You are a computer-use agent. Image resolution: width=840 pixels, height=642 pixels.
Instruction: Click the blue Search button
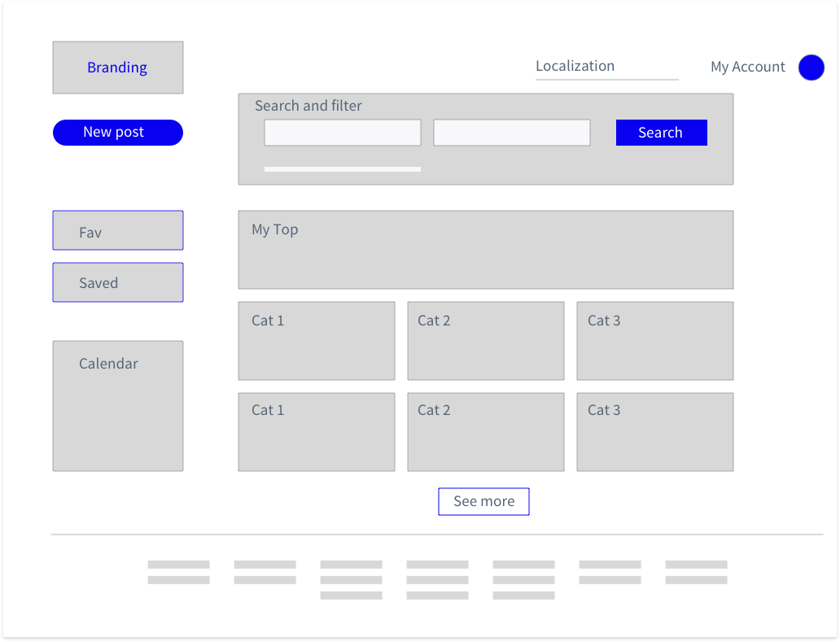pos(661,133)
